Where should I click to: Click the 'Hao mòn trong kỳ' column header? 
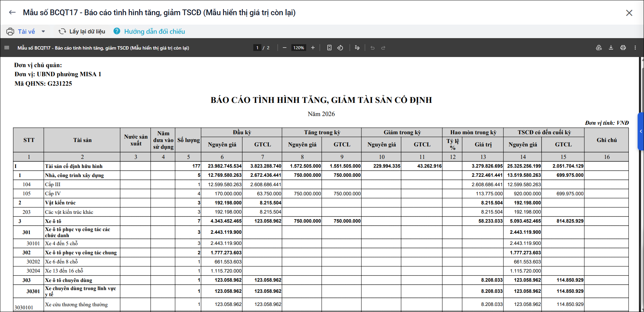[473, 132]
